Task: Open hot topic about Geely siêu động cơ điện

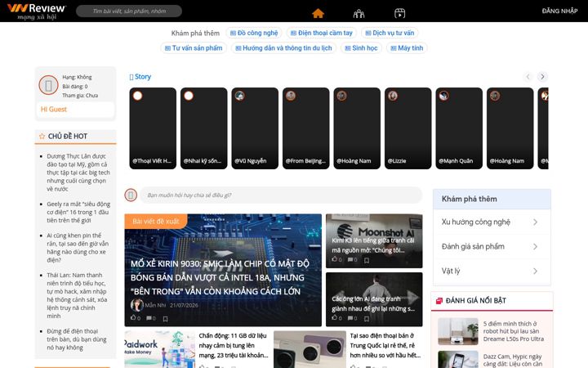Action: pos(78,212)
